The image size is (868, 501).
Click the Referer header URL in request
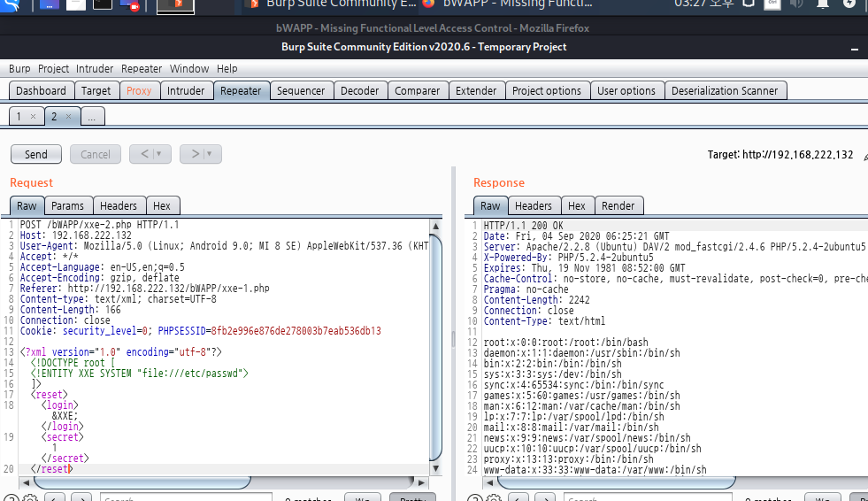click(x=168, y=289)
